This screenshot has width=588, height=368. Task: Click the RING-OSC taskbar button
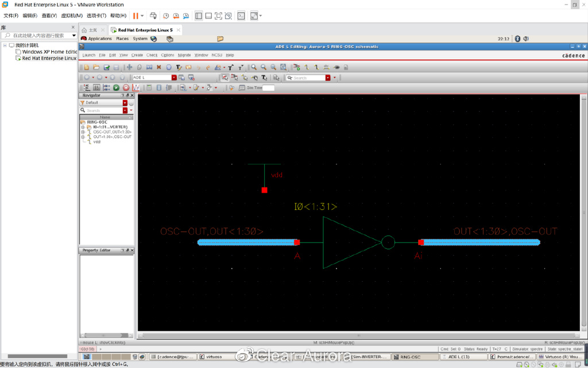415,356
